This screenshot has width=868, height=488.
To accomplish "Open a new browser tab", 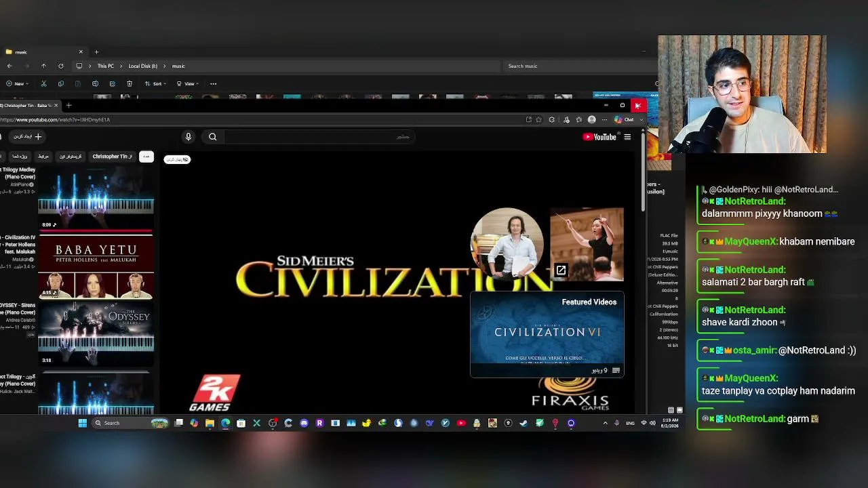I will (68, 105).
